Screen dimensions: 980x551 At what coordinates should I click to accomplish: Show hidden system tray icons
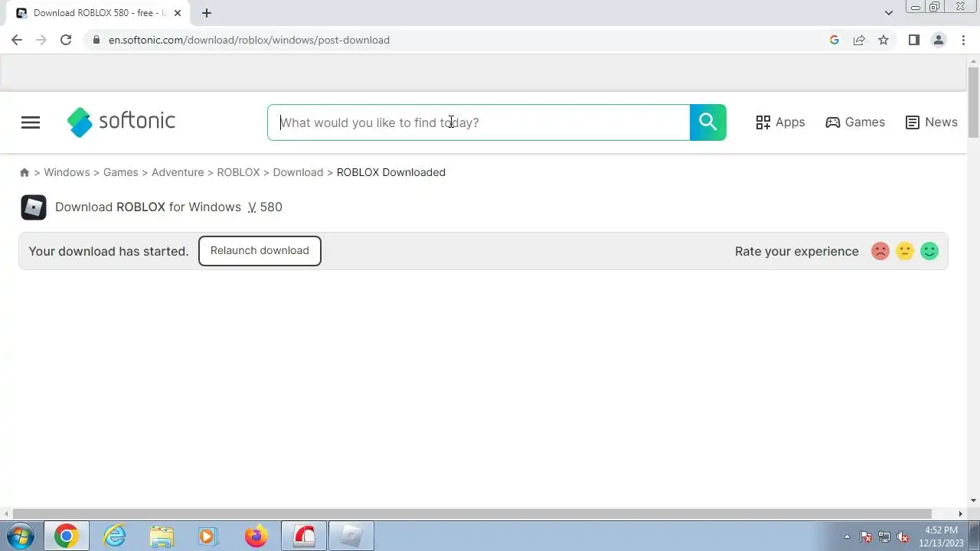[x=847, y=537]
